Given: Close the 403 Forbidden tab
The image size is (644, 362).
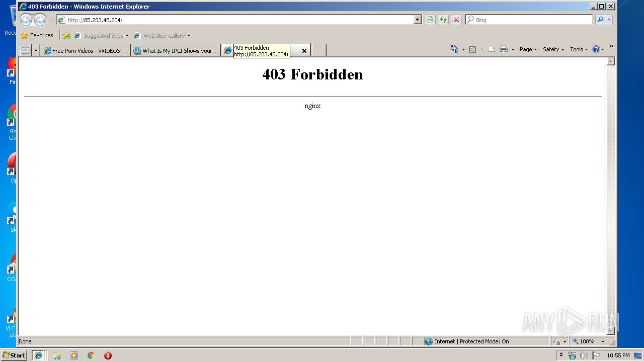Looking at the screenshot, I should (x=304, y=51).
